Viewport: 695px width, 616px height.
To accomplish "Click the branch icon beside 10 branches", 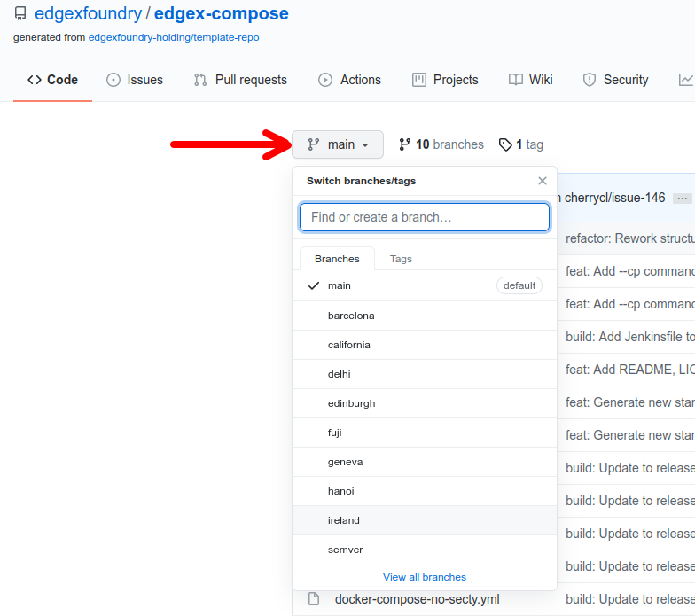I will tap(404, 144).
